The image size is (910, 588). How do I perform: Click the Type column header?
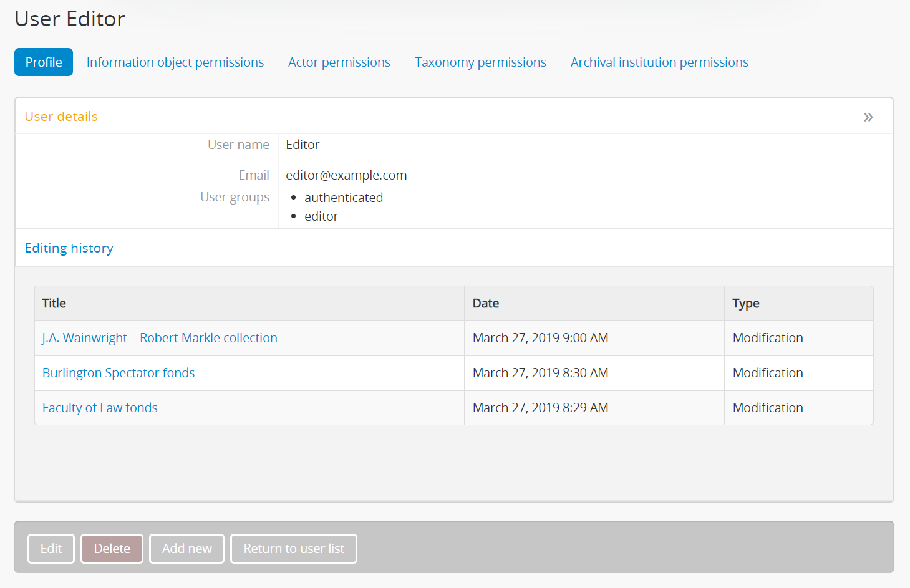pyautogui.click(x=745, y=304)
